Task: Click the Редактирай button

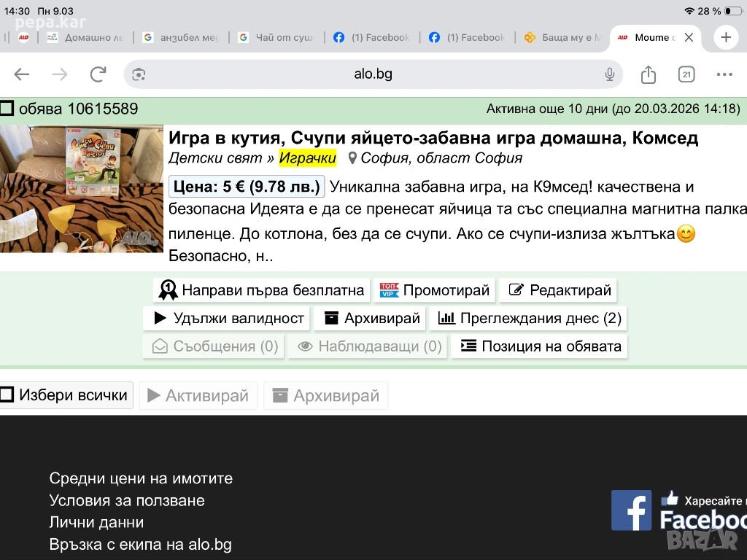Action: 558,290
